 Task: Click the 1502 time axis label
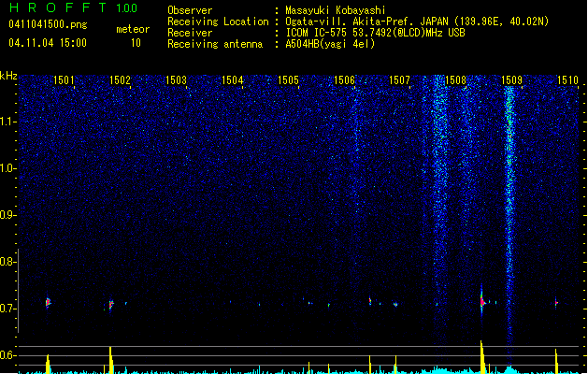tap(120, 79)
